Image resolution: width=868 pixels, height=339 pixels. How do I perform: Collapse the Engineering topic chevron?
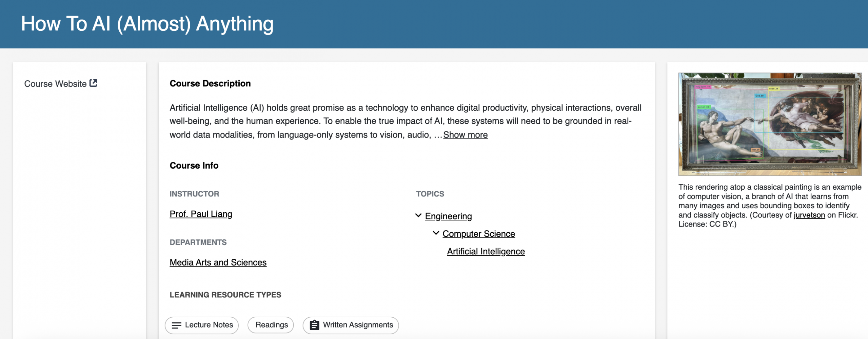pyautogui.click(x=418, y=215)
